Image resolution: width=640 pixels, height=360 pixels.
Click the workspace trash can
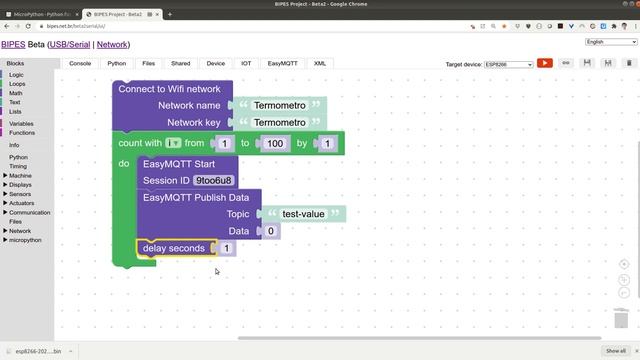point(621,318)
